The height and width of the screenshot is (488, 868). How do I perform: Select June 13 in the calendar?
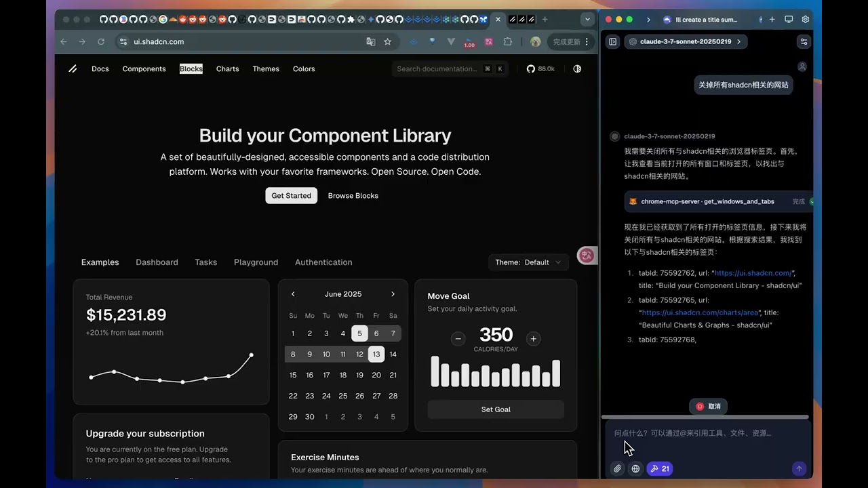(376, 354)
